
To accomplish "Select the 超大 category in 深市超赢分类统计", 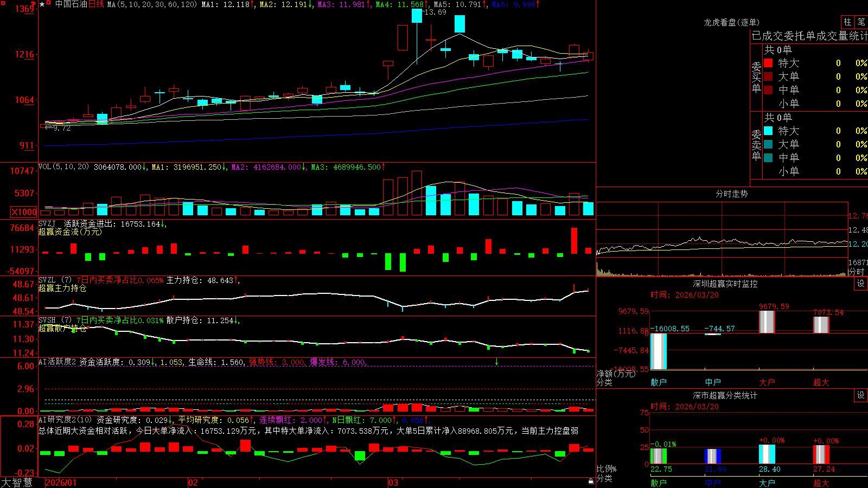I will [x=821, y=483].
